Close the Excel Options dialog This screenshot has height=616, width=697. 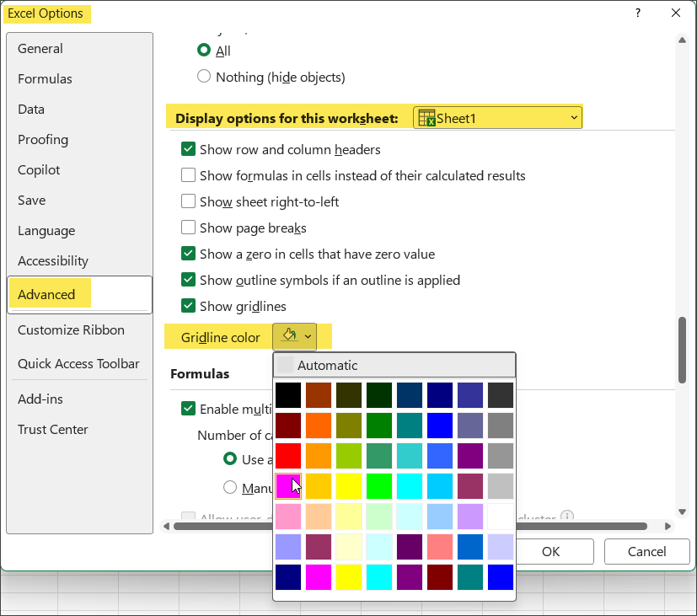[676, 13]
